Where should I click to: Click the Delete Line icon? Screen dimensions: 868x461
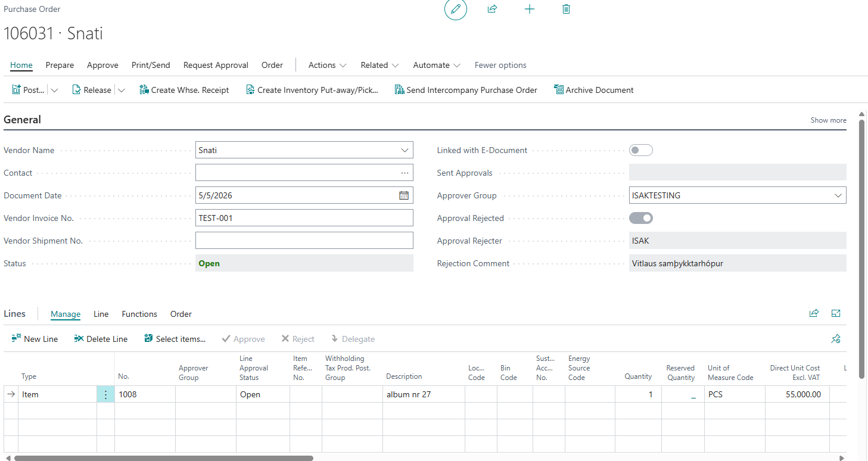79,338
